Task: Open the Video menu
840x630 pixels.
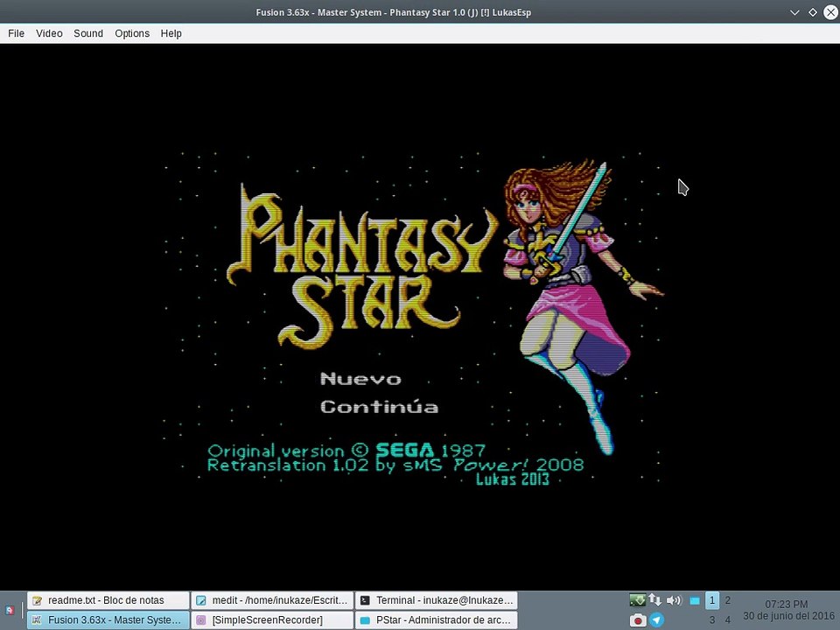Action: 49,33
